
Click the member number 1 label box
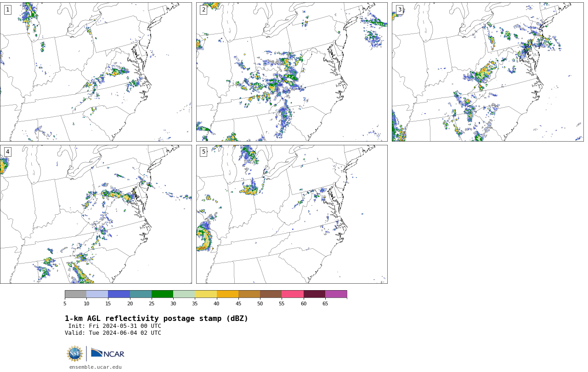click(x=7, y=10)
